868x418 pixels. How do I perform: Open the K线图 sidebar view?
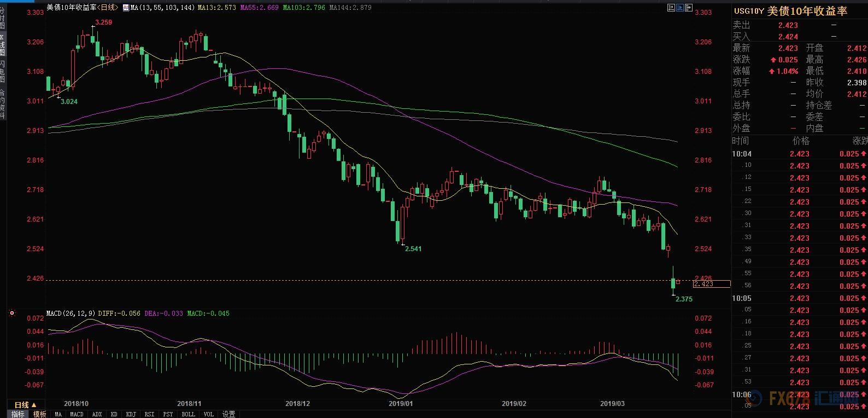[x=2, y=45]
